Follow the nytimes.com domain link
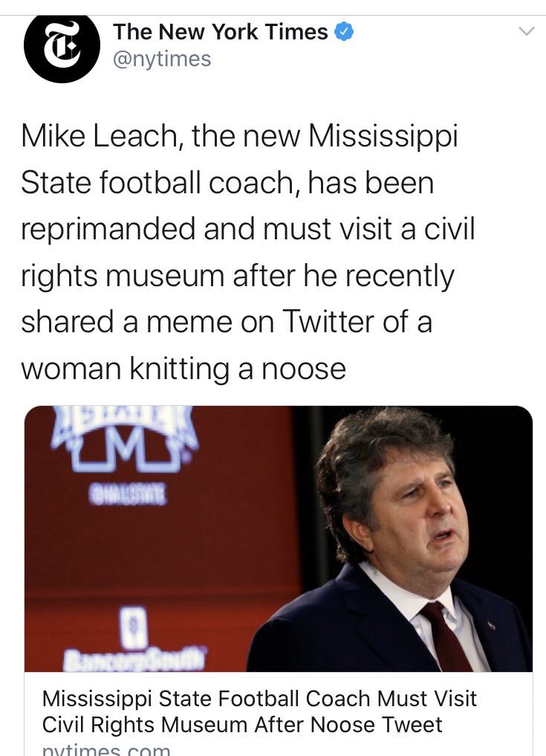Screen dimensions: 546x756 (x=106, y=749)
